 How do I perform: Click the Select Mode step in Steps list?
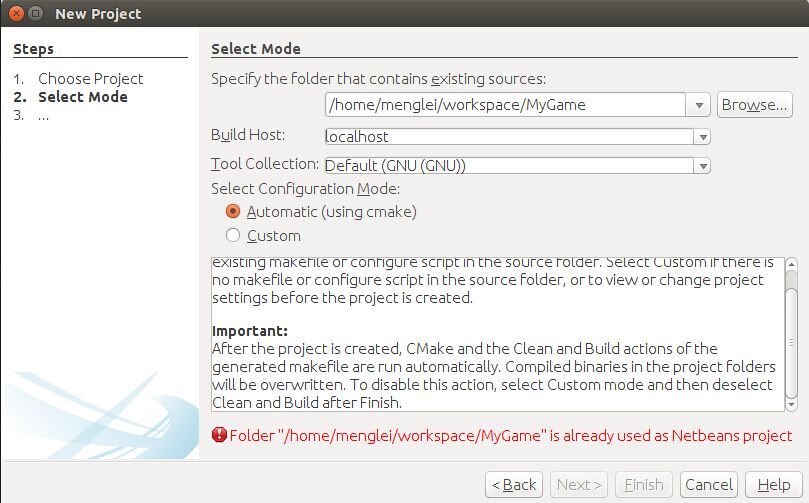click(x=82, y=97)
